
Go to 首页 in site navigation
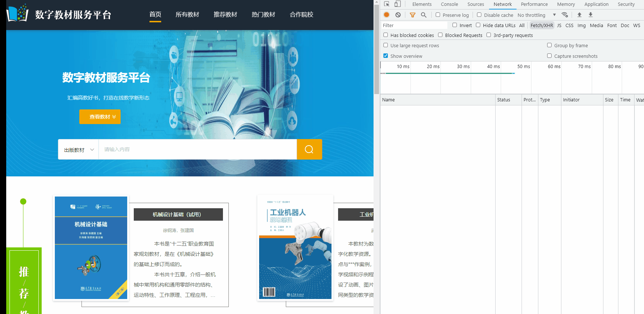coord(155,15)
